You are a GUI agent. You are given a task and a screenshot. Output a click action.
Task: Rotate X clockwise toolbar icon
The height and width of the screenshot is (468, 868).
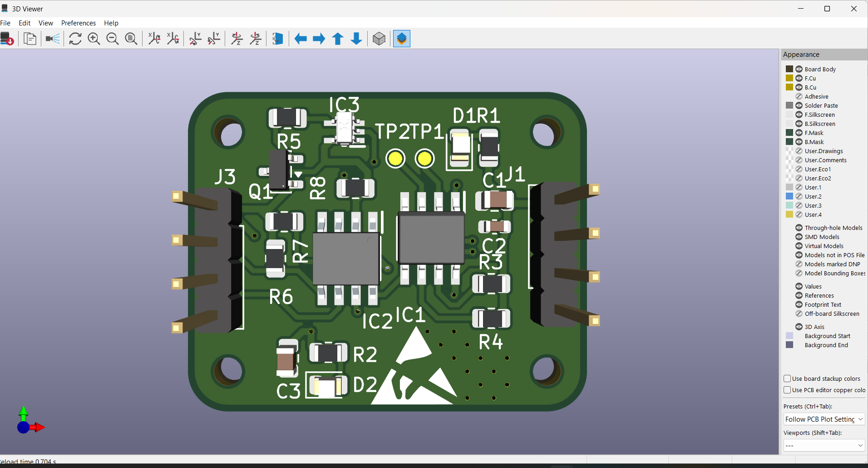click(154, 39)
